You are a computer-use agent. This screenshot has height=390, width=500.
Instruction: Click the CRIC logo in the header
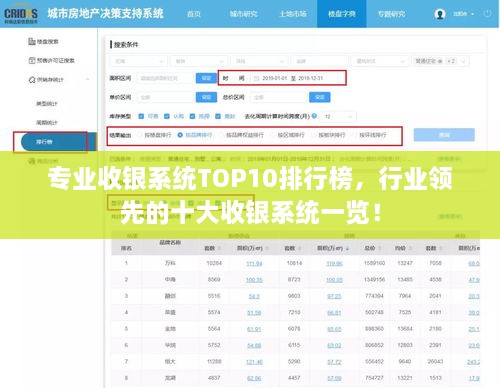tap(21, 14)
